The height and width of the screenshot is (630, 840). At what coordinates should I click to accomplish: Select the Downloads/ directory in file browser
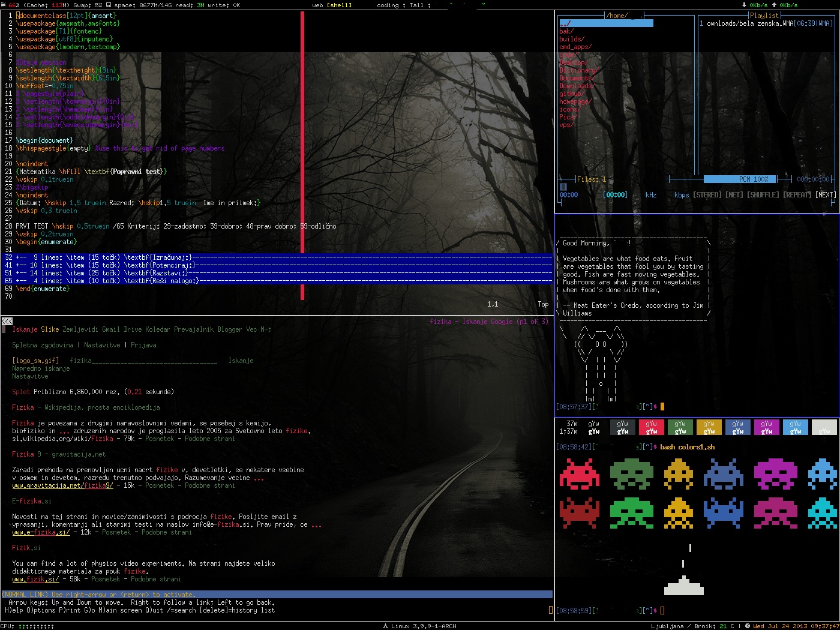[577, 86]
